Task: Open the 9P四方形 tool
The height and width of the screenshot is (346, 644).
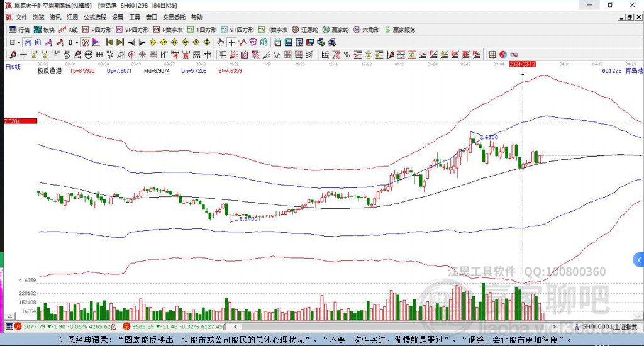Action: point(132,30)
